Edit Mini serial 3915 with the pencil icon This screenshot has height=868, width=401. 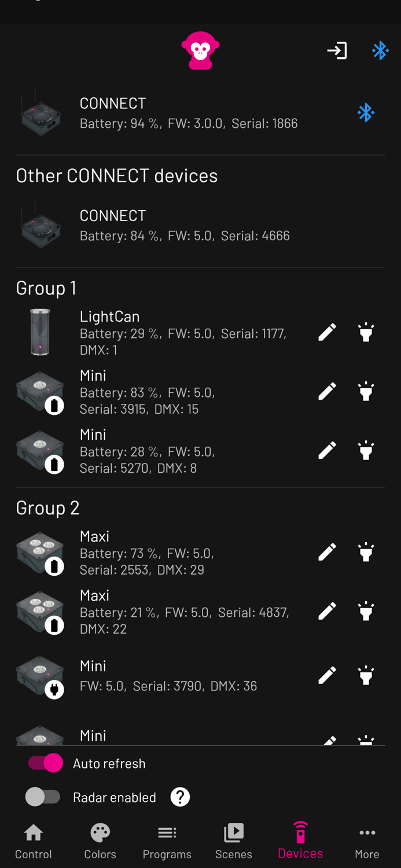coord(327,391)
